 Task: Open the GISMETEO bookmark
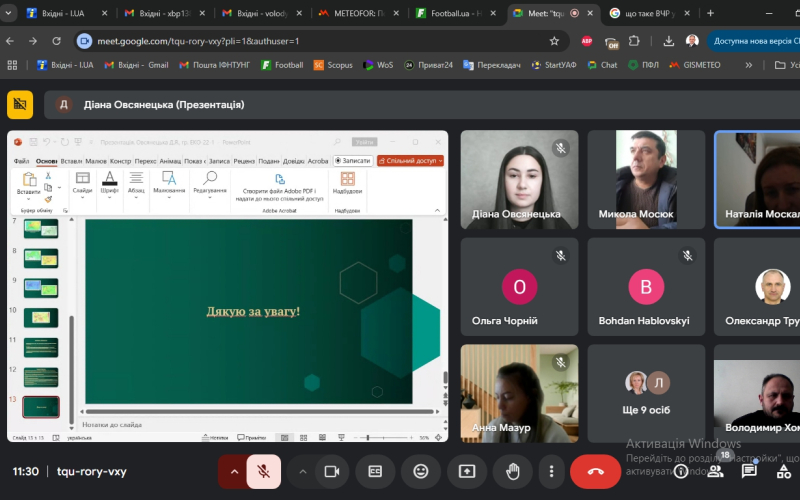tap(695, 65)
